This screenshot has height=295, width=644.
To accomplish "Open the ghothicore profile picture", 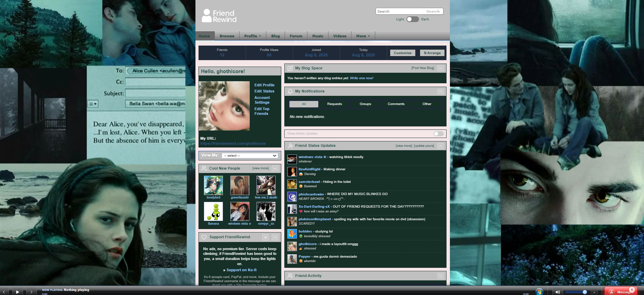I will [x=224, y=106].
